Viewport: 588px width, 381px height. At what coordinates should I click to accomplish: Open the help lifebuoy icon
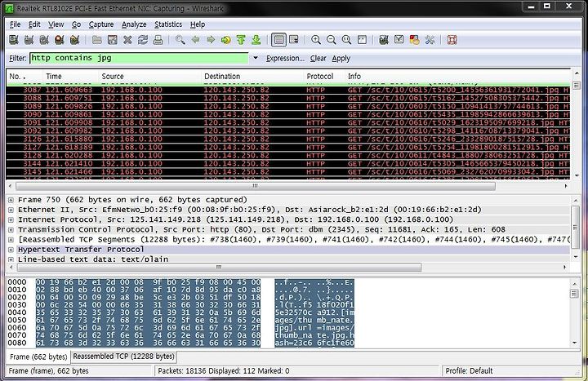pos(452,40)
